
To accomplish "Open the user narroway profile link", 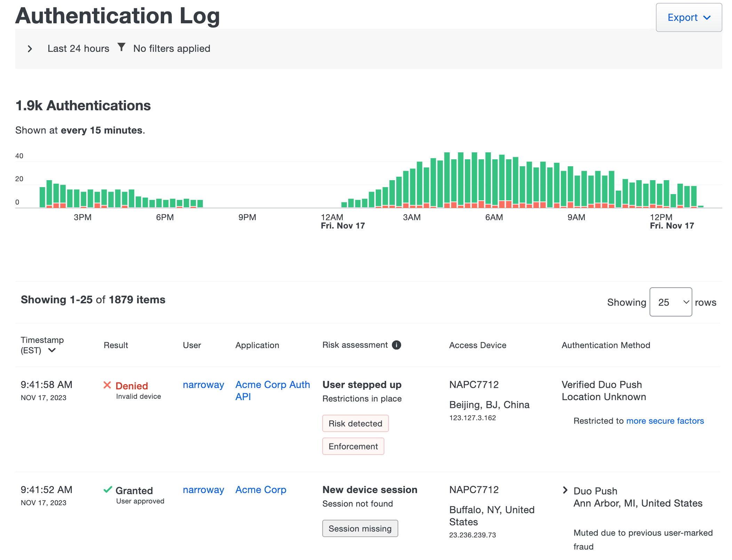I will click(x=204, y=385).
